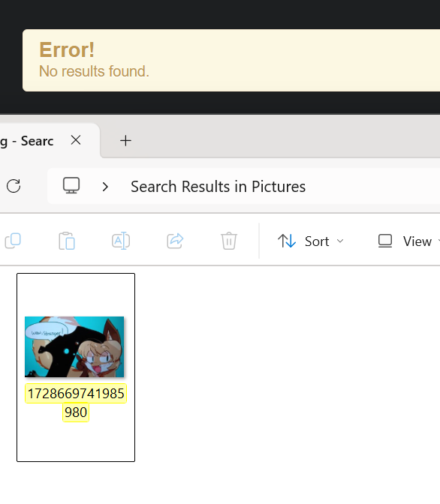The height and width of the screenshot is (504, 440).
Task: Click file name 1728669741985980
Action: [76, 403]
